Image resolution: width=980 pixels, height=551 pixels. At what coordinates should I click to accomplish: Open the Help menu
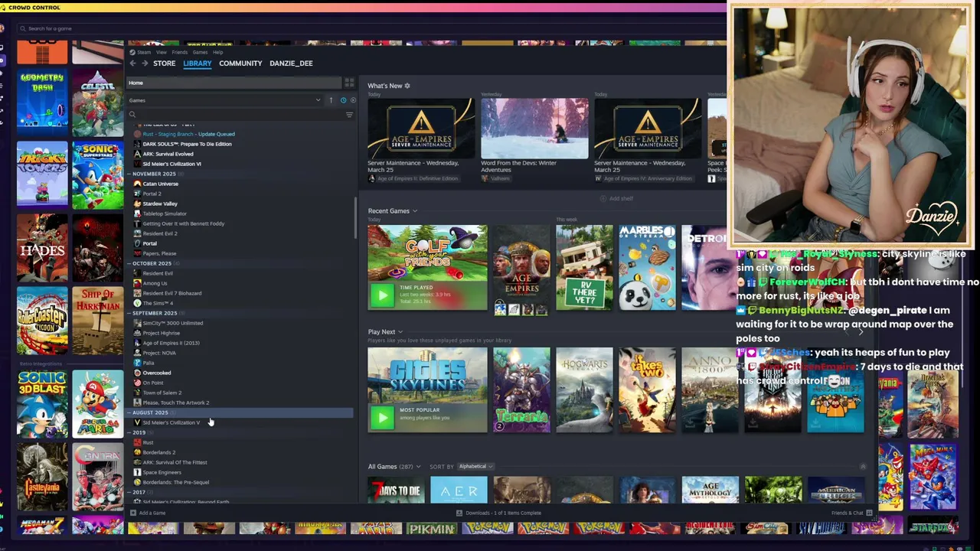pyautogui.click(x=218, y=52)
